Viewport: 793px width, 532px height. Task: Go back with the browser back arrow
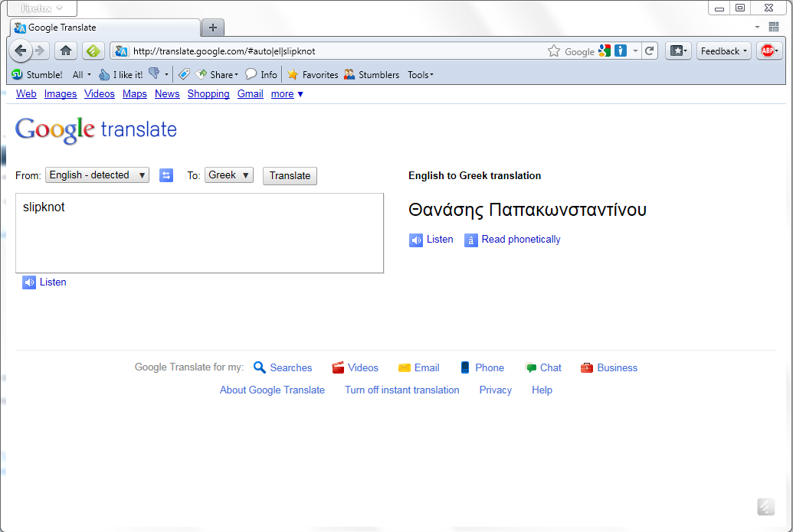click(x=20, y=51)
